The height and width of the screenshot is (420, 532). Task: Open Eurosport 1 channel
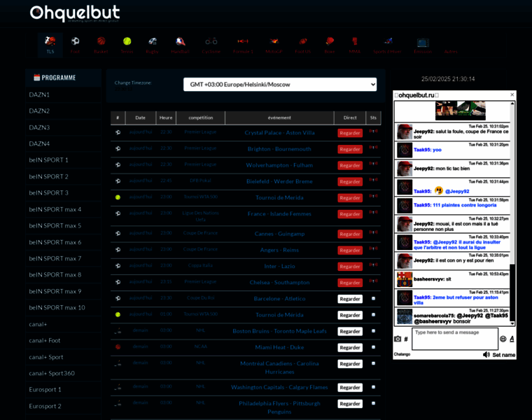(63, 389)
